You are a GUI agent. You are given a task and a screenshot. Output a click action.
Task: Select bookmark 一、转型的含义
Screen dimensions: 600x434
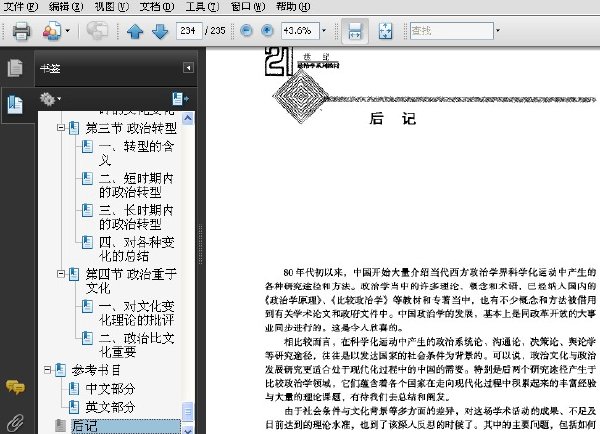coord(136,153)
